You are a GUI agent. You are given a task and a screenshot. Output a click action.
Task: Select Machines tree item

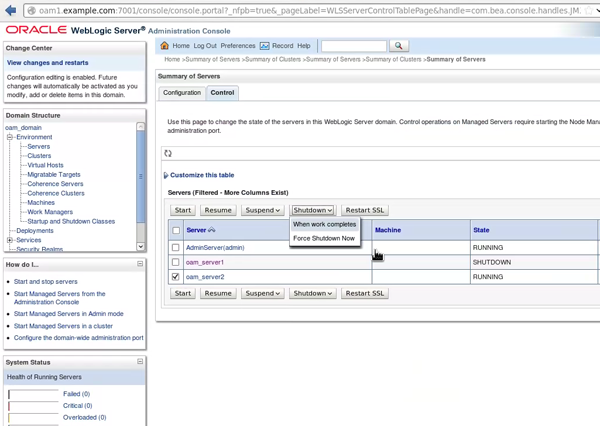[x=41, y=202]
